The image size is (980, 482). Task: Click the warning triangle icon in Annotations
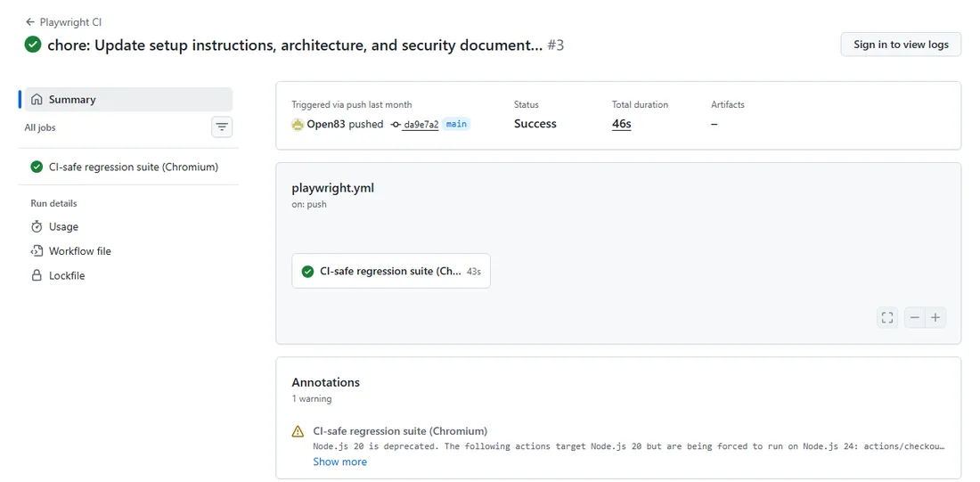[298, 431]
